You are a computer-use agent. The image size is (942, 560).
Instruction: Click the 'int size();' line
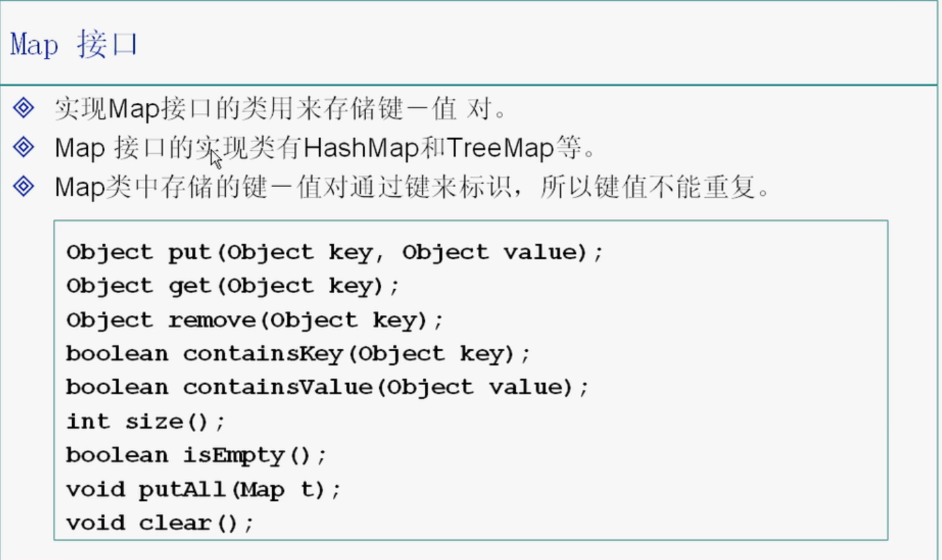(x=146, y=422)
